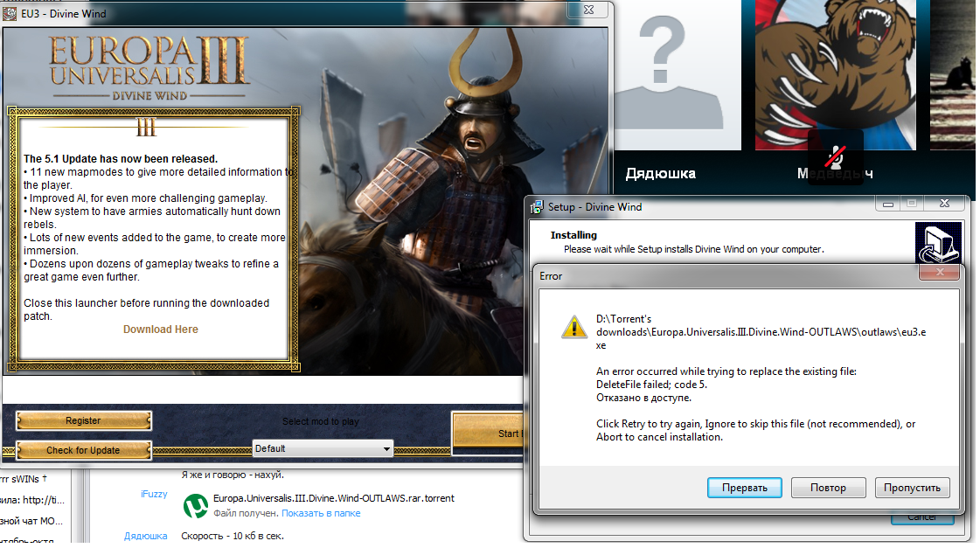
Task: Open the Default mod selection dropdown
Action: point(323,448)
